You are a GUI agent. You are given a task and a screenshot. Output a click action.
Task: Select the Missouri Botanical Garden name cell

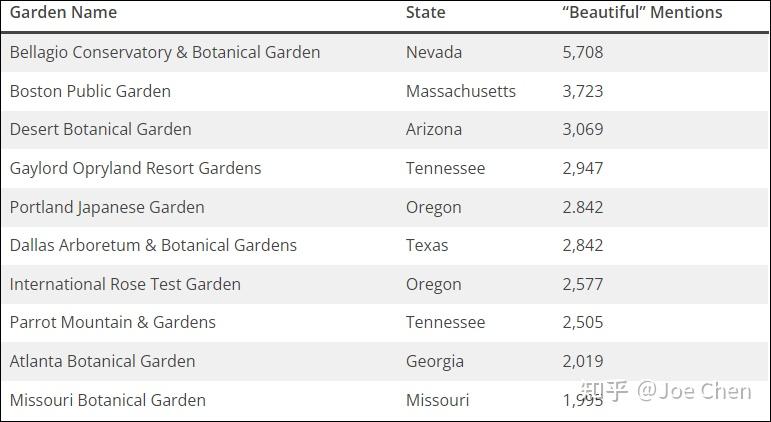pos(107,400)
